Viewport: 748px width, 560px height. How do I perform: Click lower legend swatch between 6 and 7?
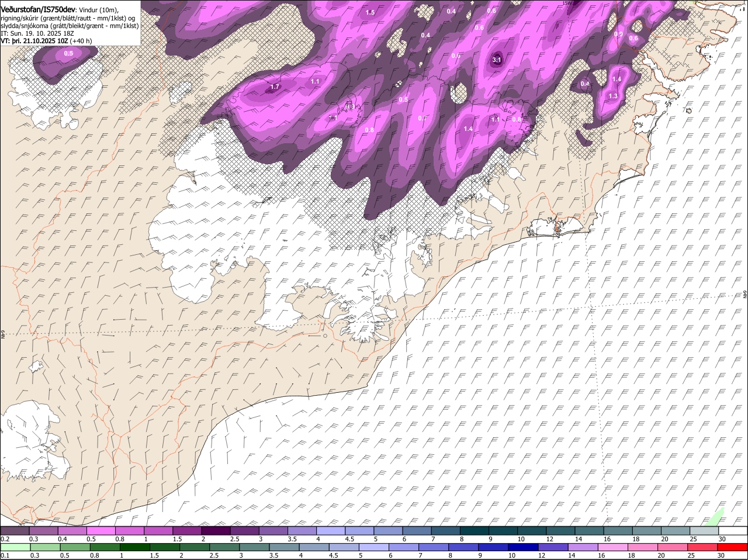click(404, 547)
